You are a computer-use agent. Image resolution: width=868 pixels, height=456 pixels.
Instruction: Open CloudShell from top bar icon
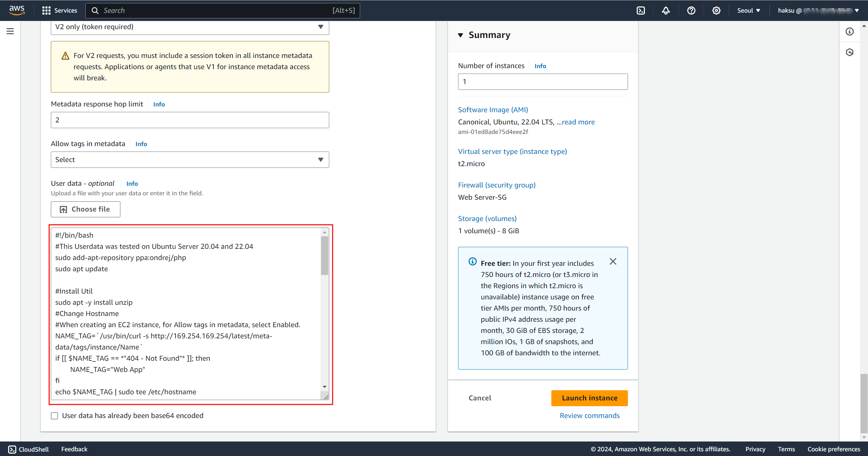click(x=641, y=11)
